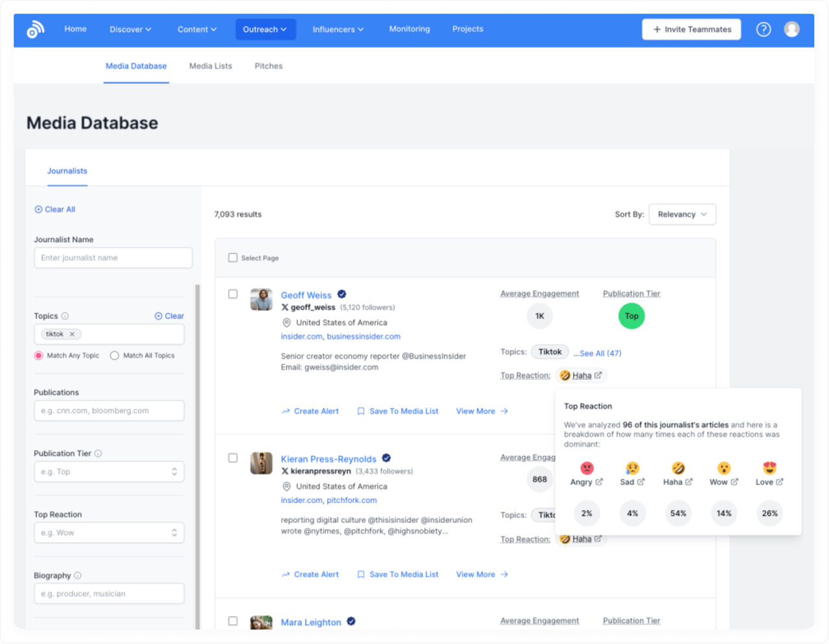
Task: Open the Sort By Relevancy dropdown
Action: [682, 214]
